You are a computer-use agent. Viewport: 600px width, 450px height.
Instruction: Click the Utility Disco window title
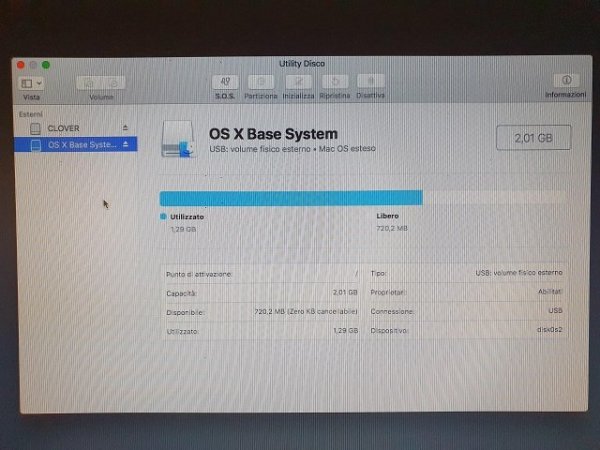(302, 64)
